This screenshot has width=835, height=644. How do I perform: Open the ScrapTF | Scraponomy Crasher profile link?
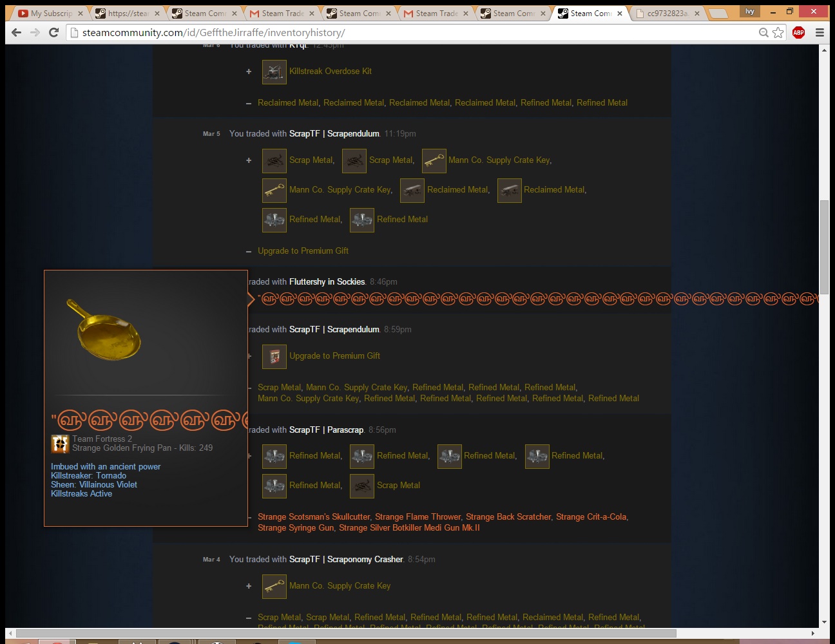[x=345, y=560]
